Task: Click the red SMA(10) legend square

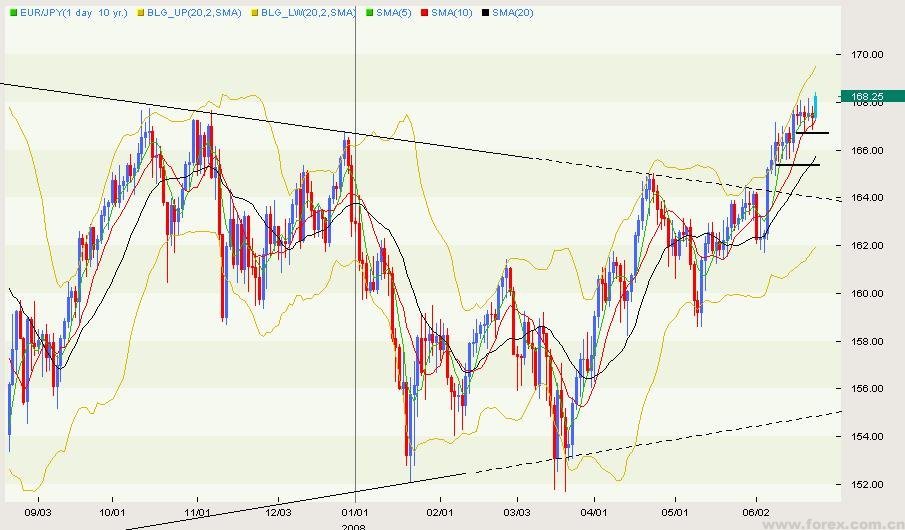Action: (x=424, y=12)
